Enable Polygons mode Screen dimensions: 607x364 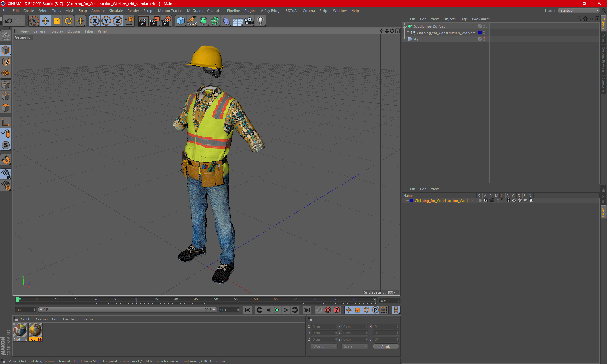[x=6, y=108]
